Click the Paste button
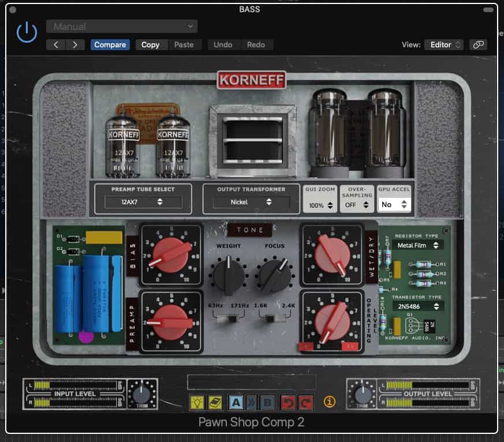This screenshot has height=442, width=504. tap(184, 44)
